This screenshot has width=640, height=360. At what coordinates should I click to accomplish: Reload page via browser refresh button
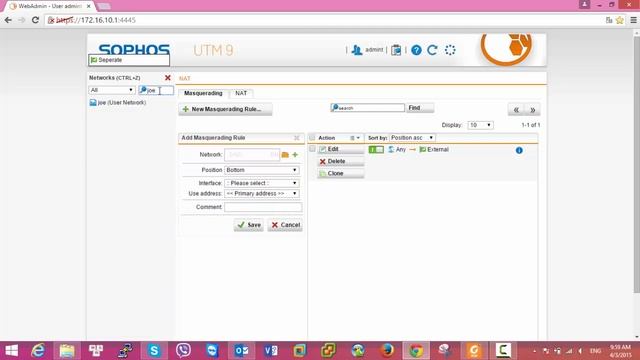pos(35,20)
